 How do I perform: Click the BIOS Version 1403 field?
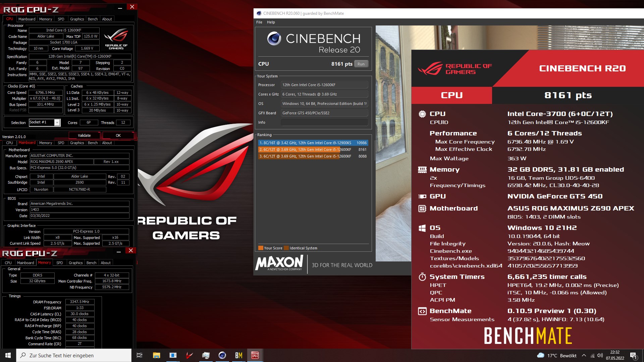pos(79,210)
